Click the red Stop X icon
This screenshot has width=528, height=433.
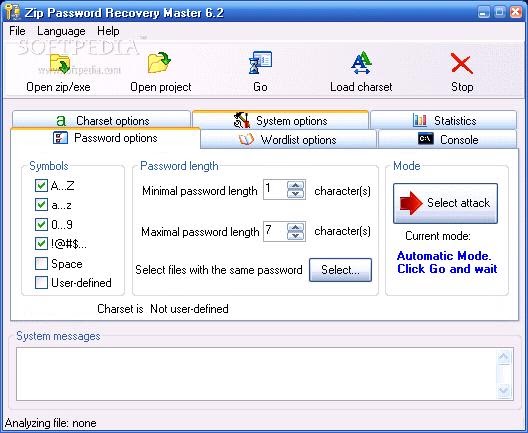462,64
